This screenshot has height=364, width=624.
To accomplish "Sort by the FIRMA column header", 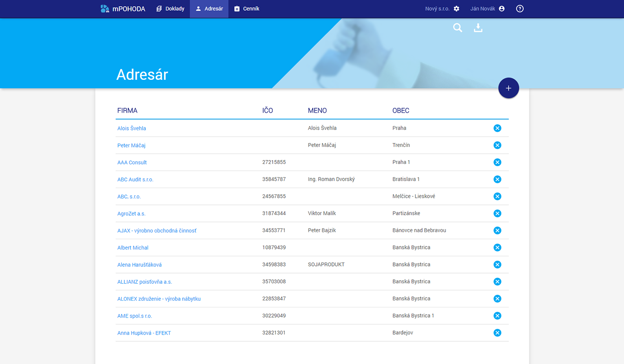I will 127,110.
